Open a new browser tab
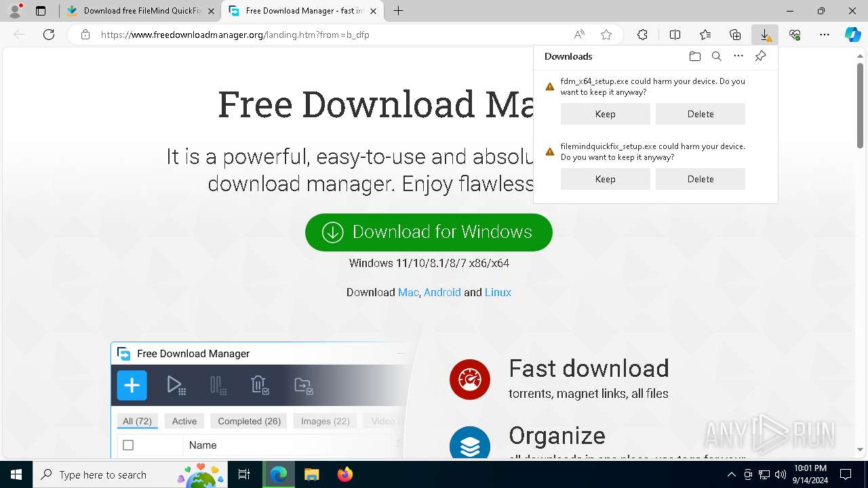 [x=399, y=11]
